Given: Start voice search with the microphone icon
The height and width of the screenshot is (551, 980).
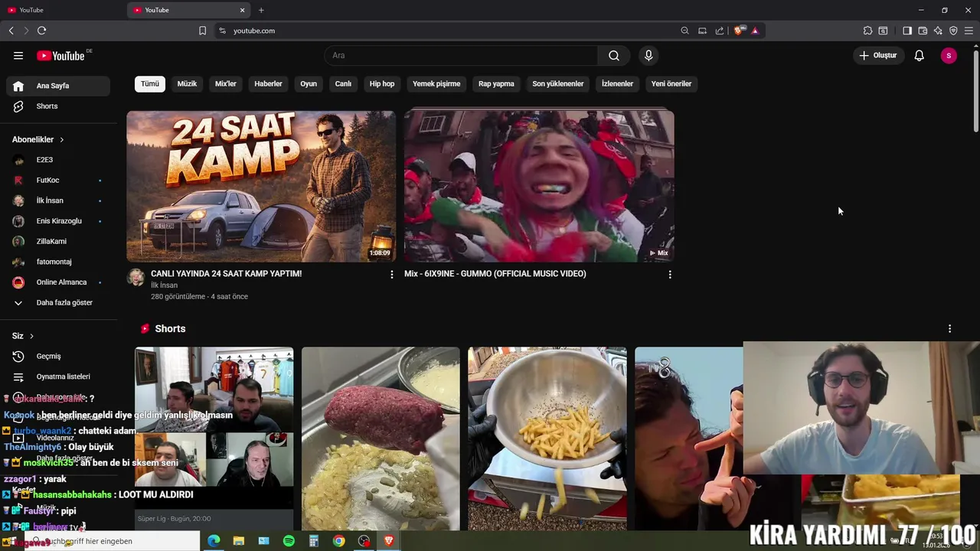Looking at the screenshot, I should tap(648, 55).
